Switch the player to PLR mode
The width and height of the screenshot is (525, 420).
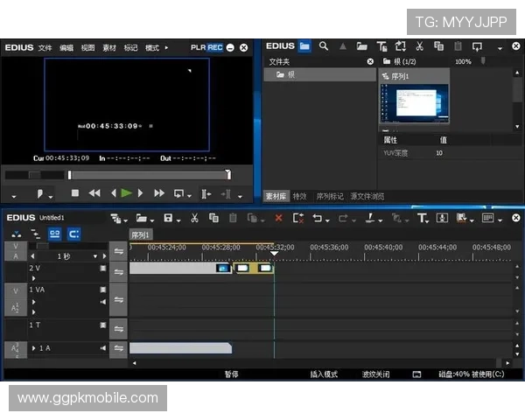click(x=198, y=47)
